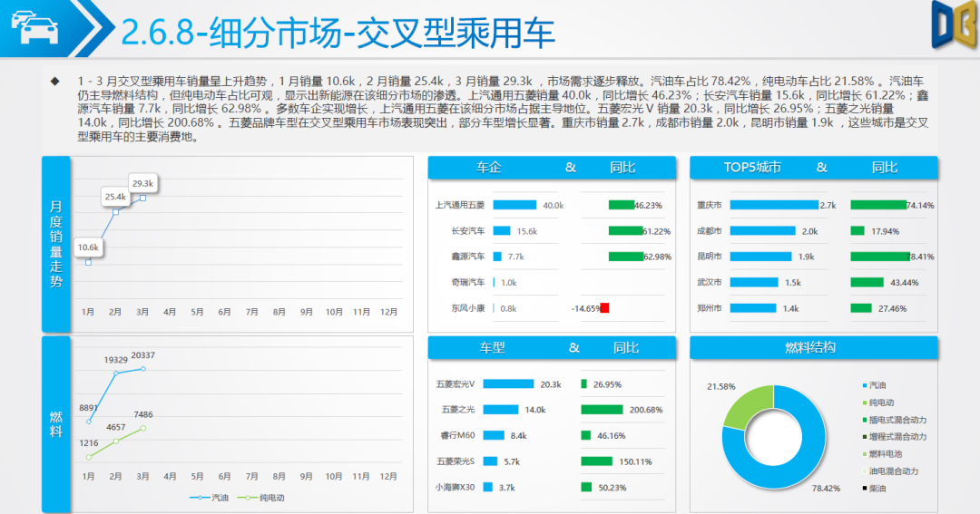Select the 25.4k February data label
Image resolution: width=980 pixels, height=514 pixels.
pos(115,197)
